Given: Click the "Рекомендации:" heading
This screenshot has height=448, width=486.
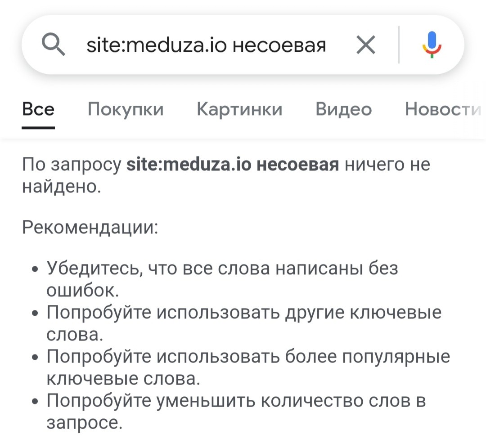Looking at the screenshot, I should click(x=90, y=227).
